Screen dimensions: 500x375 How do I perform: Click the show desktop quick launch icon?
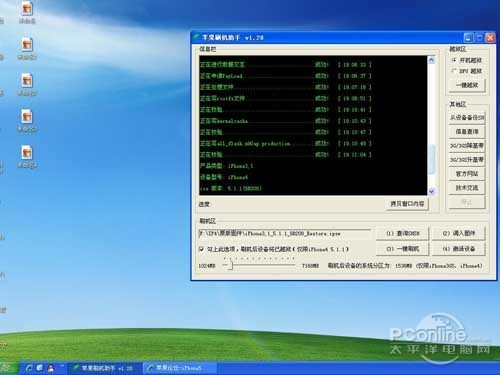coord(40,368)
